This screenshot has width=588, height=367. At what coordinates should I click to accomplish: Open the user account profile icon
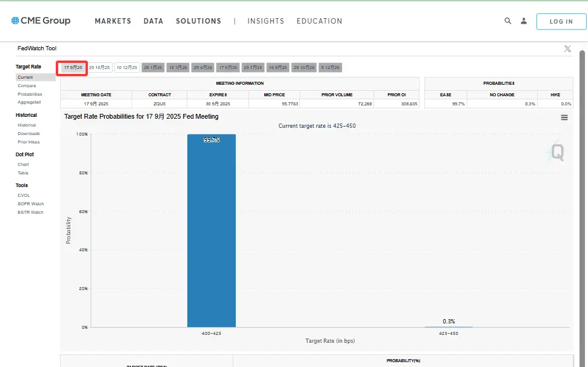[x=524, y=21]
